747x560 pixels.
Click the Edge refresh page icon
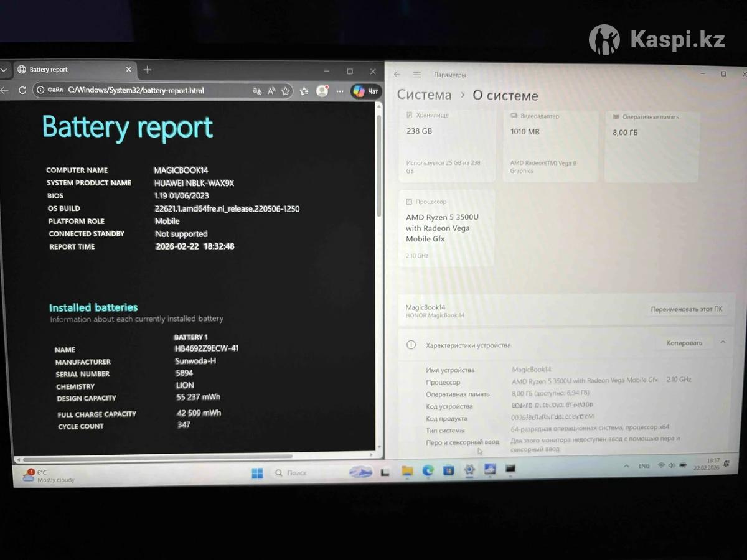pos(22,90)
